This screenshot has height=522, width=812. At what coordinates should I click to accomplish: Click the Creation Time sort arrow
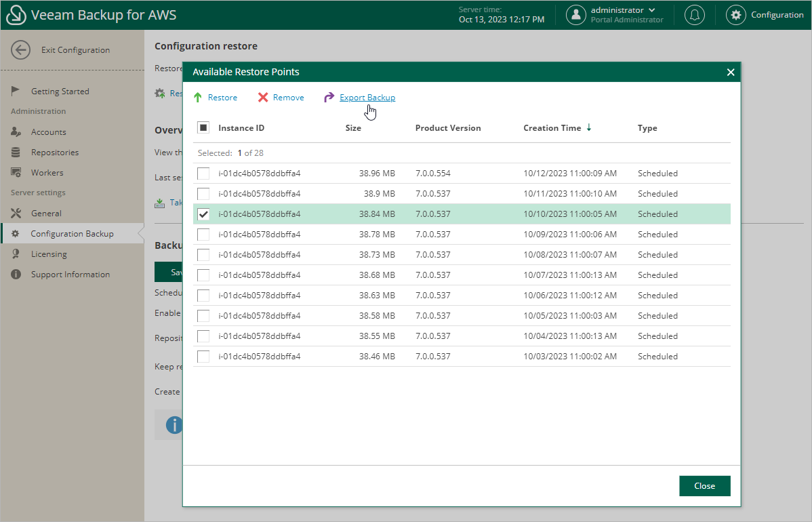pyautogui.click(x=589, y=127)
